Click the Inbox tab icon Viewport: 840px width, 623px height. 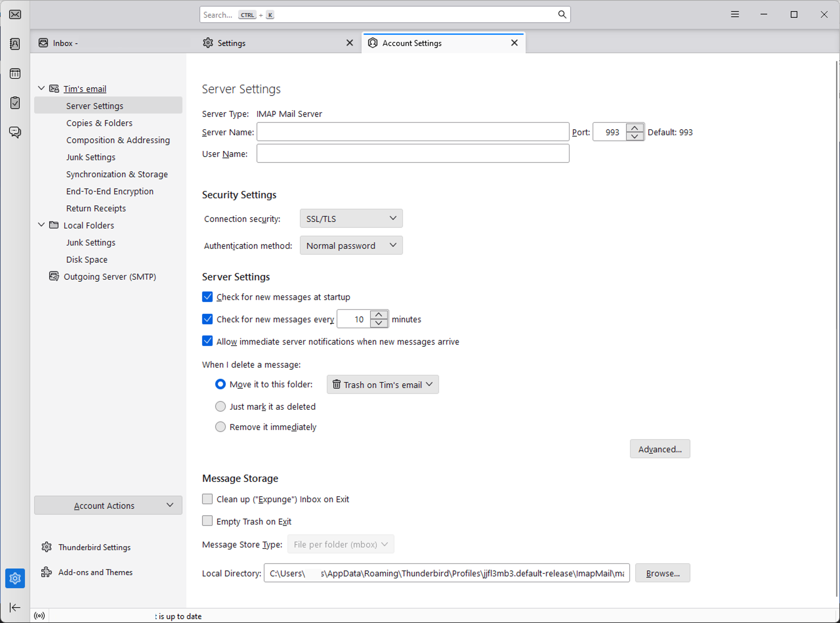[43, 43]
